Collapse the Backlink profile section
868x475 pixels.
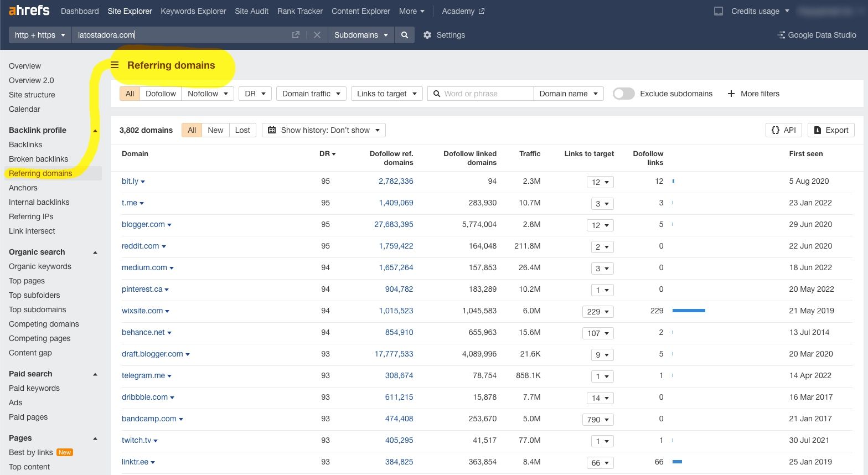[x=95, y=131]
